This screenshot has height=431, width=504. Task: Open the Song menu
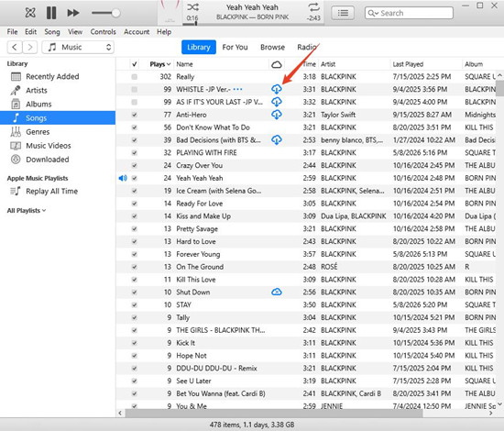tap(52, 32)
